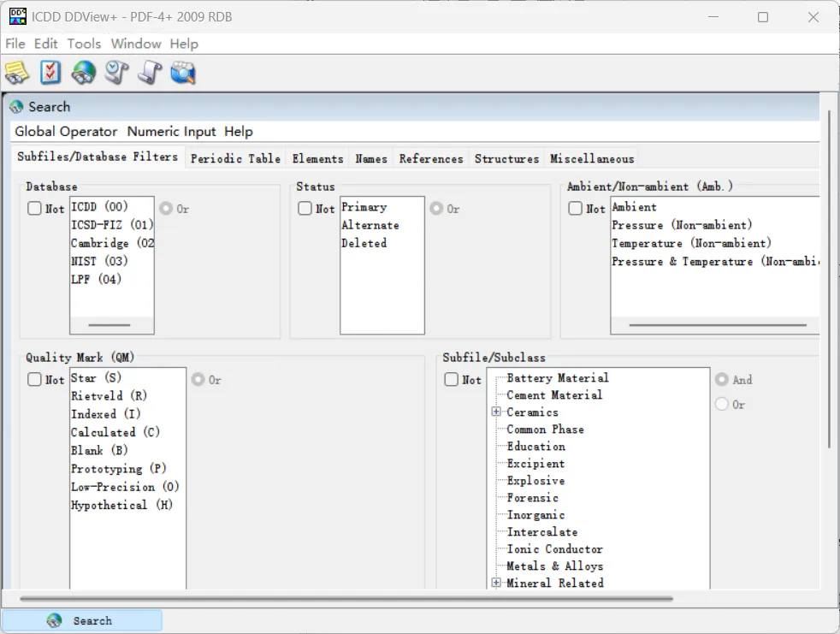Check the Not box under Database
The width and height of the screenshot is (840, 634).
34,208
